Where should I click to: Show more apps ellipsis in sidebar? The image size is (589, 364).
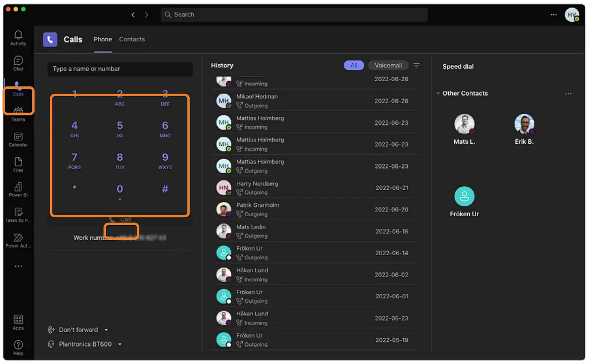18,266
